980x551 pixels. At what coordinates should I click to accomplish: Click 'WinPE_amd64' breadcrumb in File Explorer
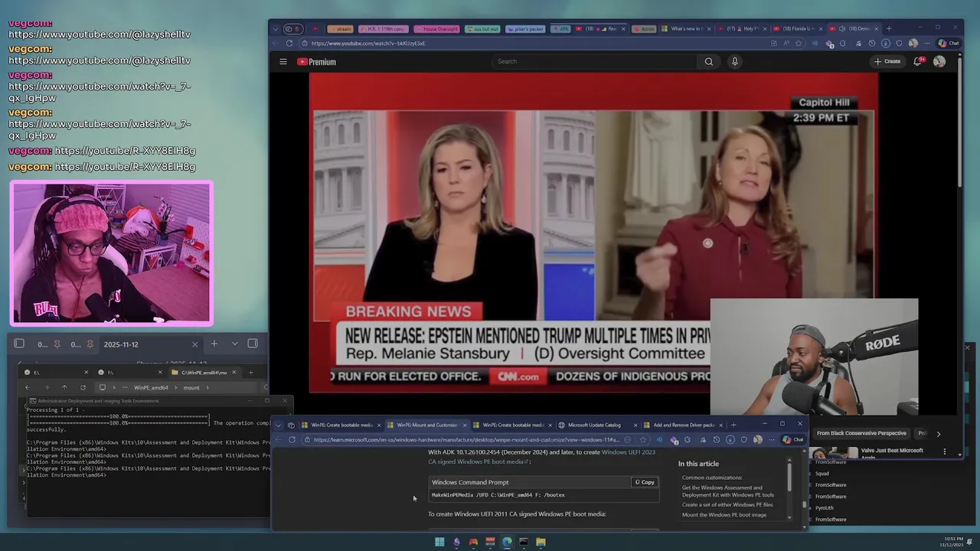coord(151,388)
